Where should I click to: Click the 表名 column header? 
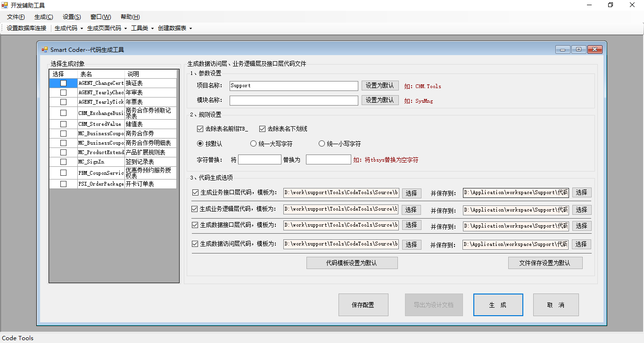click(x=102, y=74)
